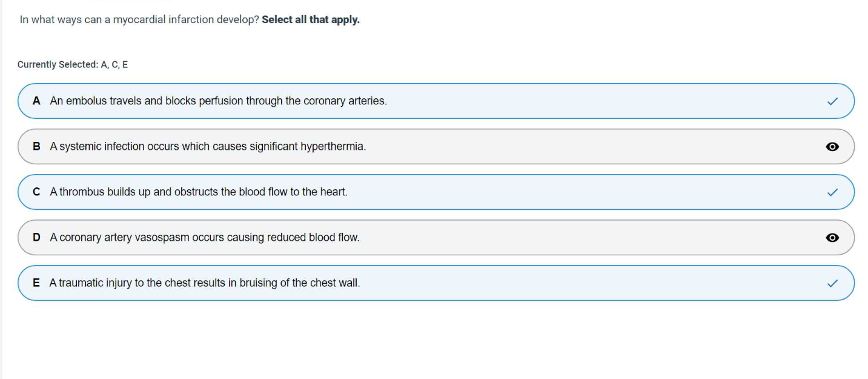Click the eye icon on option D
Viewport: 868px width, 379px height.
tap(832, 238)
